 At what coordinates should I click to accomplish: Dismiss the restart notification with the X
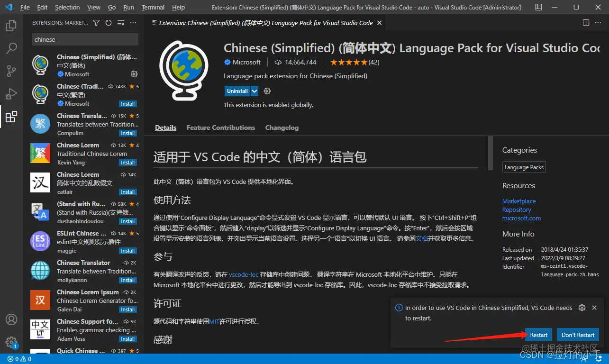[594, 307]
